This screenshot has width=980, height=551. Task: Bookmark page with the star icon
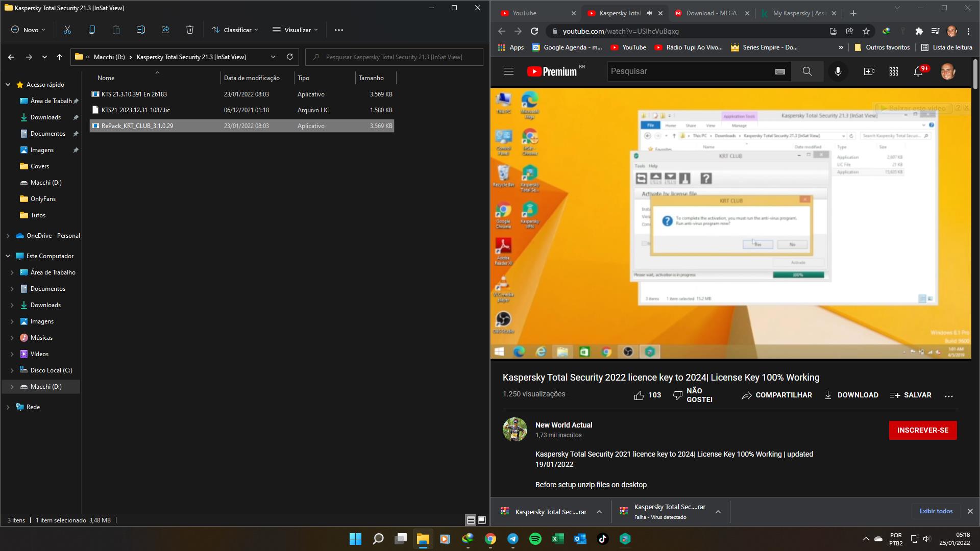(x=866, y=31)
